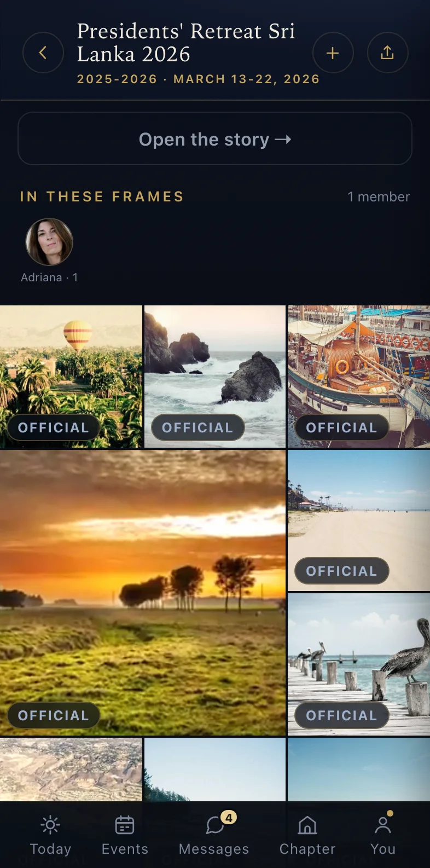Click the title 'Presidents' Retreat Sri Lanka 2026'

click(x=186, y=43)
